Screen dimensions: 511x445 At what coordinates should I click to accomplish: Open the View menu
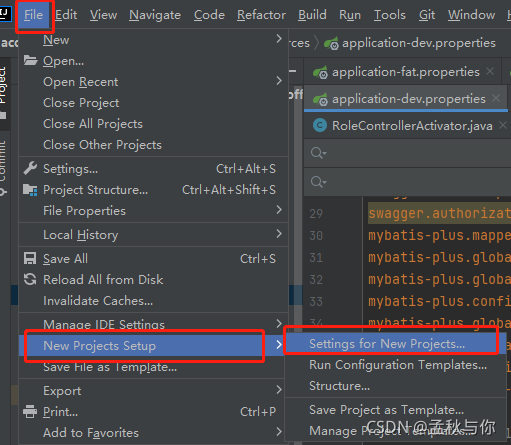tap(103, 15)
